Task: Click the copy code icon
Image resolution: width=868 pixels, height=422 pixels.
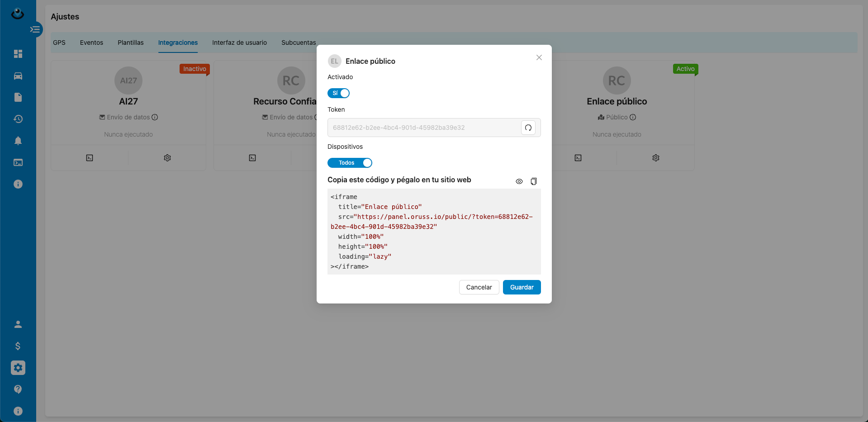Action: coord(534,181)
